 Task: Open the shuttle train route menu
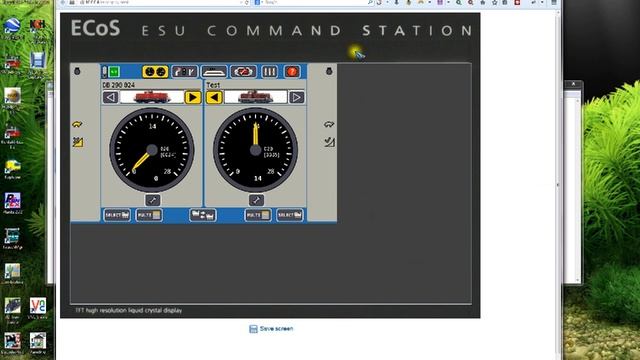tap(243, 72)
